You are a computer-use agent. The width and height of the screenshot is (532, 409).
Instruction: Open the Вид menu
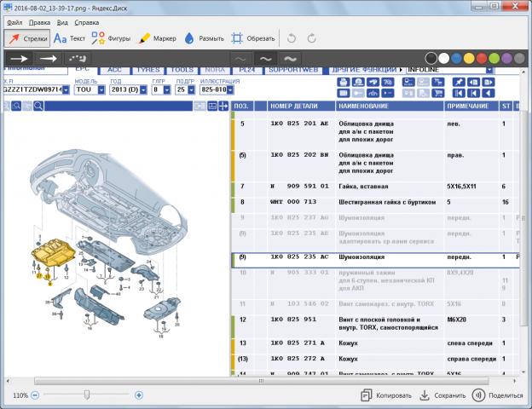tap(62, 23)
